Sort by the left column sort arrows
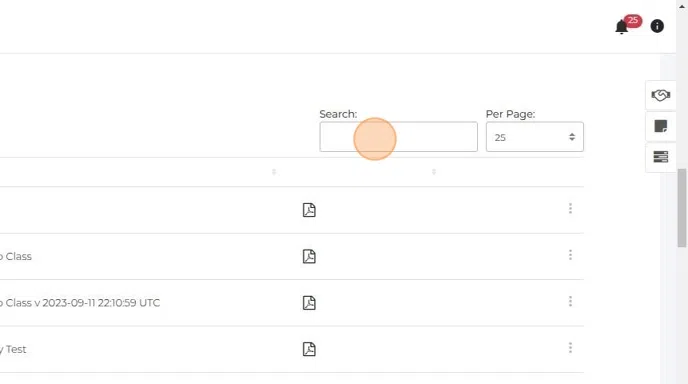The height and width of the screenshot is (384, 688). 274,172
